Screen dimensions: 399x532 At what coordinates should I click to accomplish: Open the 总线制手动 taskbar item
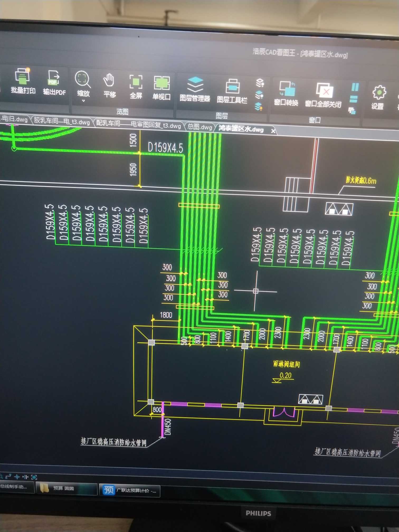(16, 487)
